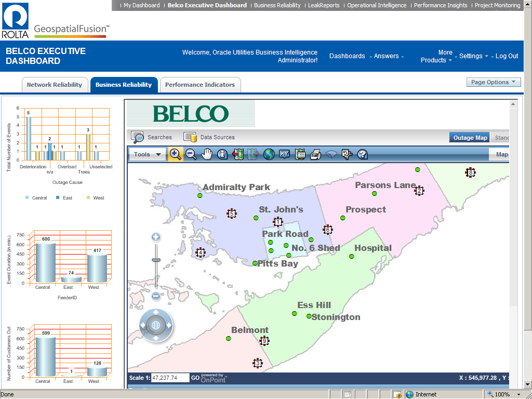The width and height of the screenshot is (532, 399).
Task: Open Performance Insights menu item
Action: 441,5
